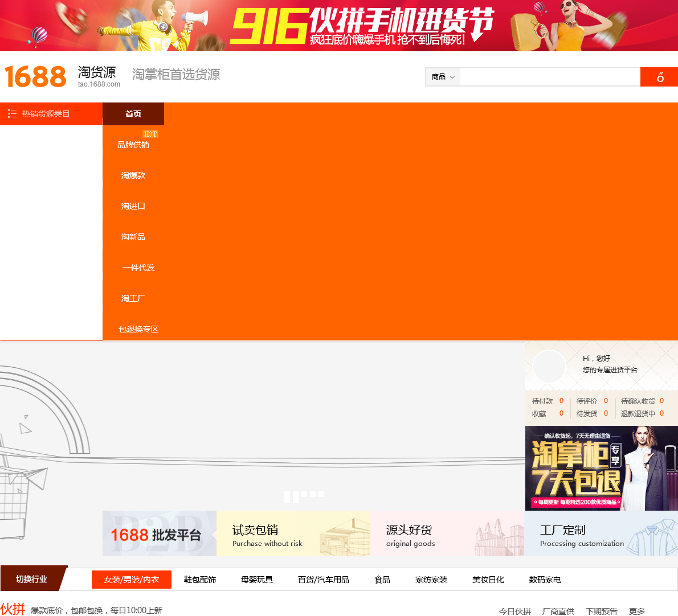The height and width of the screenshot is (616, 678).
Task: Click the HOT badge above 品牌供销
Action: tap(150, 134)
